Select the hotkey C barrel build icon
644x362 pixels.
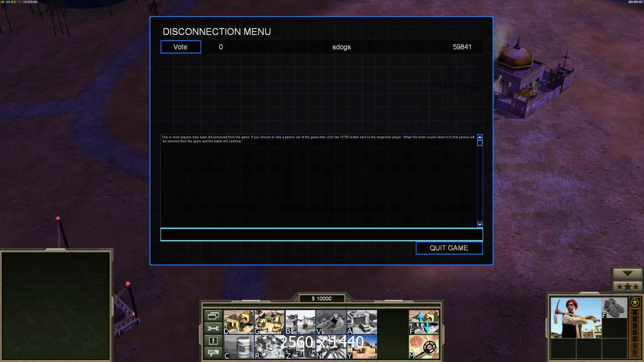coord(239,347)
